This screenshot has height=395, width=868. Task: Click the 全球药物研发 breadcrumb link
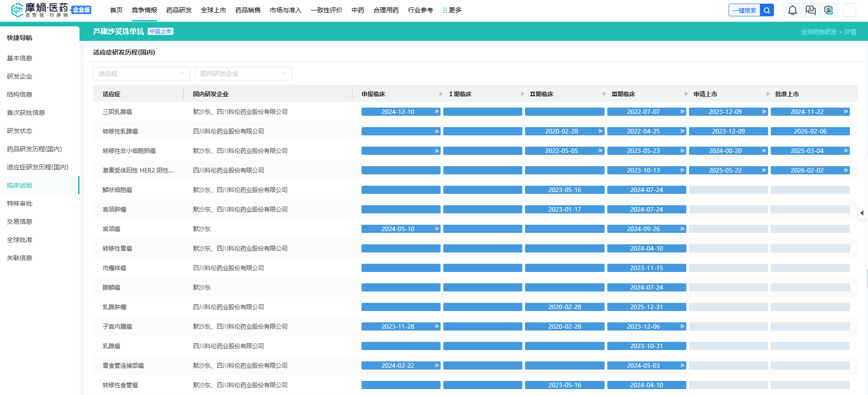tap(818, 32)
